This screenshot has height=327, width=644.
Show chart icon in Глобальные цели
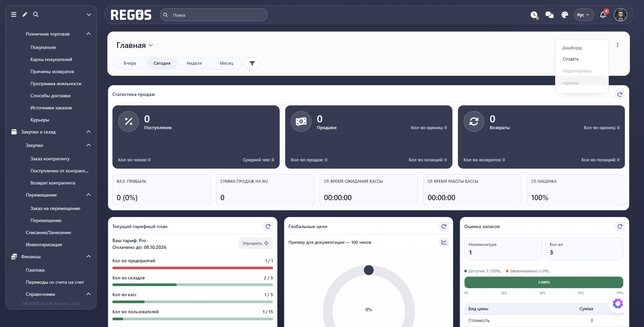[x=444, y=242]
